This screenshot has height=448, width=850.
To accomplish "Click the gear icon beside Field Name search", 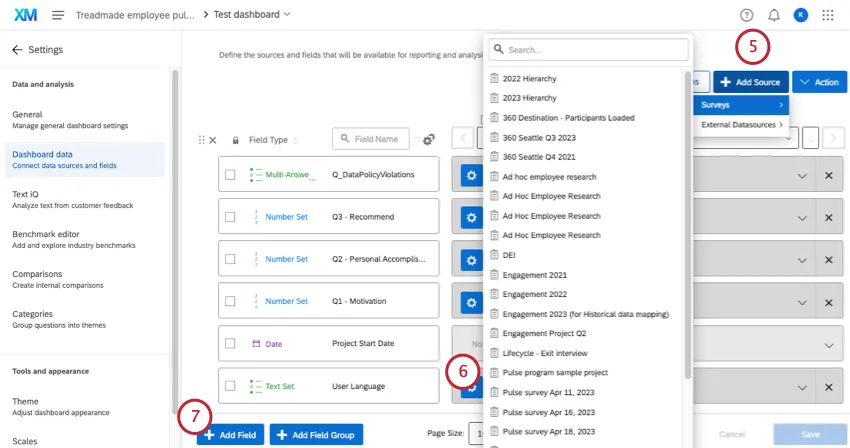I will (x=429, y=140).
